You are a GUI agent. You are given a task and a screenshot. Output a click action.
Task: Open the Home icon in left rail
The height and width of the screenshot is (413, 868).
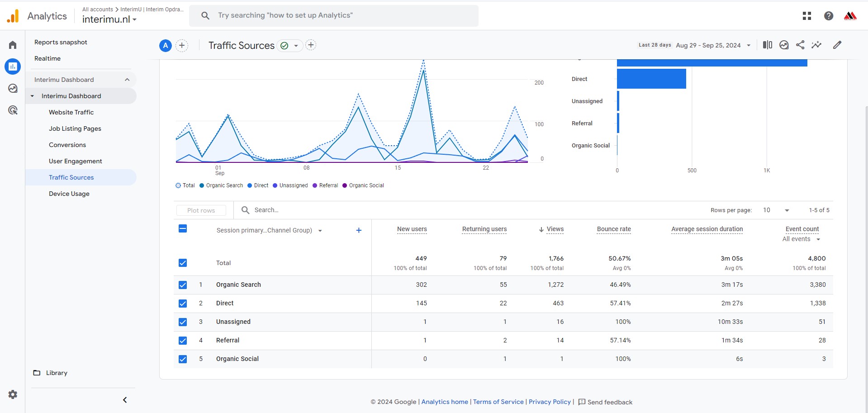(13, 45)
